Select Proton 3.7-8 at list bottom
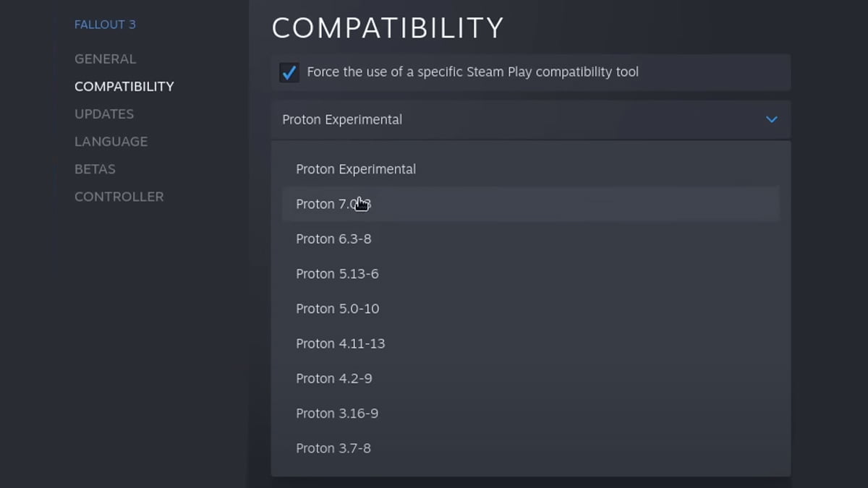 point(333,448)
